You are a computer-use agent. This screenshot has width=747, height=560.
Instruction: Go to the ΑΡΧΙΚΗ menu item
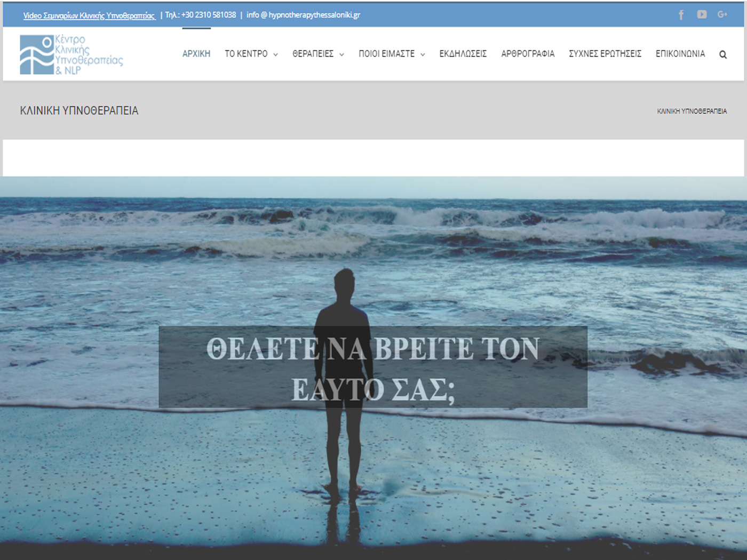click(x=196, y=54)
